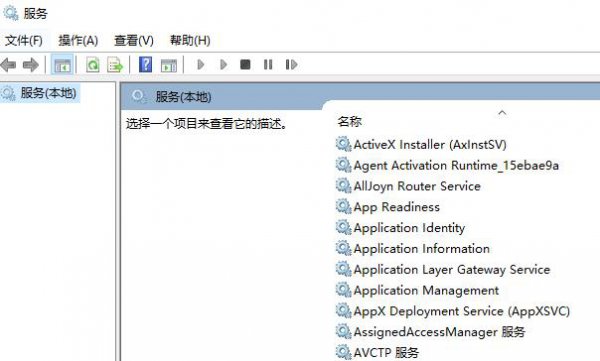Click the 名称 column header

coord(349,121)
